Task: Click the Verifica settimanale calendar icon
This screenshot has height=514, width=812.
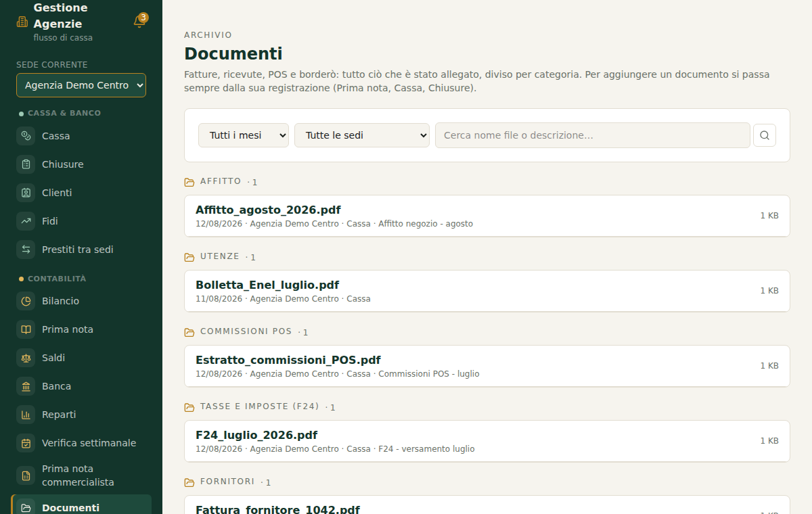Action: [26, 443]
